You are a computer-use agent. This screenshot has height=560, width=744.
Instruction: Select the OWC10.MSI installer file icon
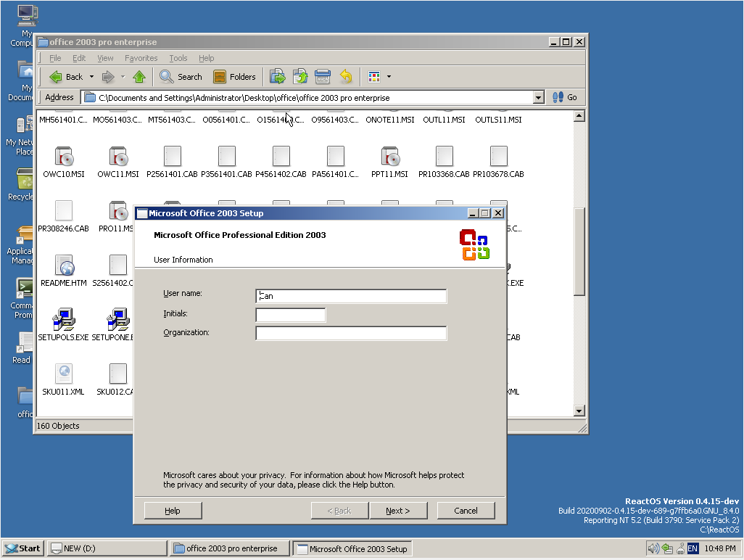pyautogui.click(x=64, y=157)
